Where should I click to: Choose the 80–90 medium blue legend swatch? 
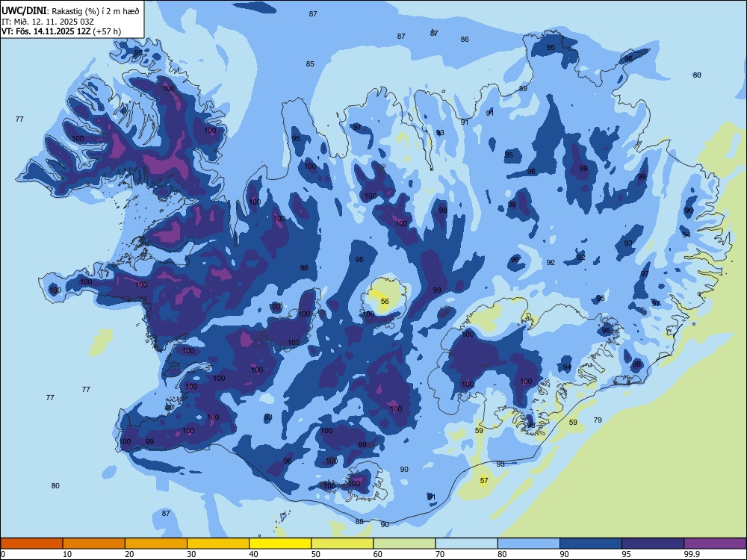(529, 544)
